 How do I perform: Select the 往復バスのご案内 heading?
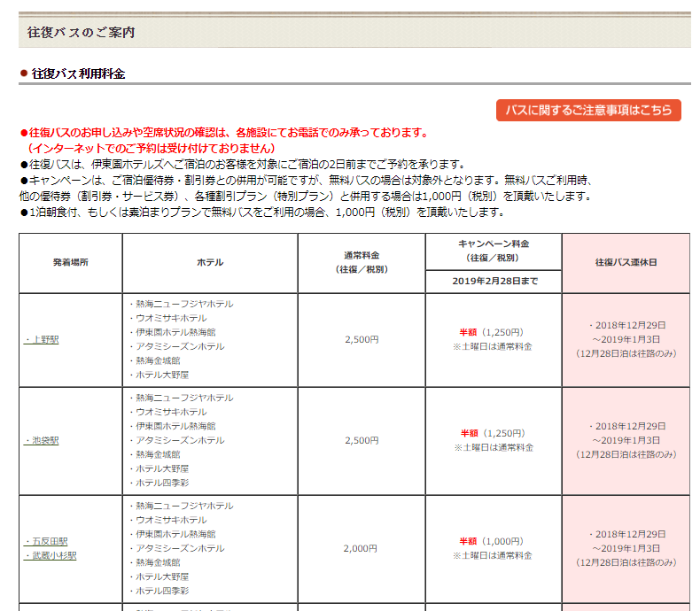click(81, 33)
